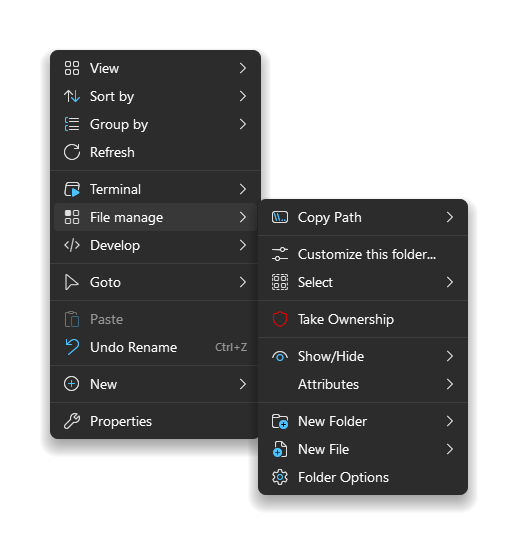518x545 pixels.
Task: Click the File manage menu item
Action: 155,217
